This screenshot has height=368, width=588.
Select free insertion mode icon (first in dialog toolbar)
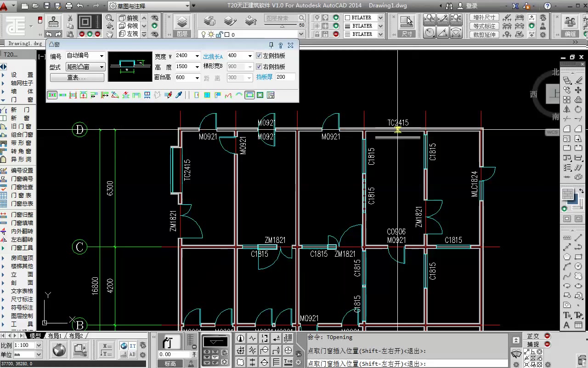pyautogui.click(x=52, y=95)
